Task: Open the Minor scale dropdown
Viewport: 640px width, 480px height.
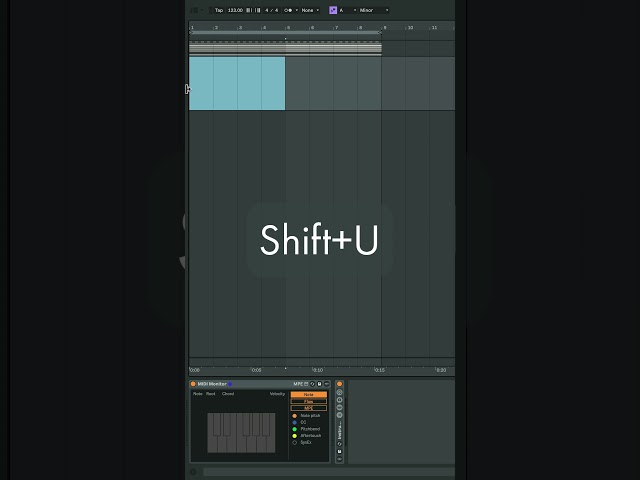Action: click(373, 10)
